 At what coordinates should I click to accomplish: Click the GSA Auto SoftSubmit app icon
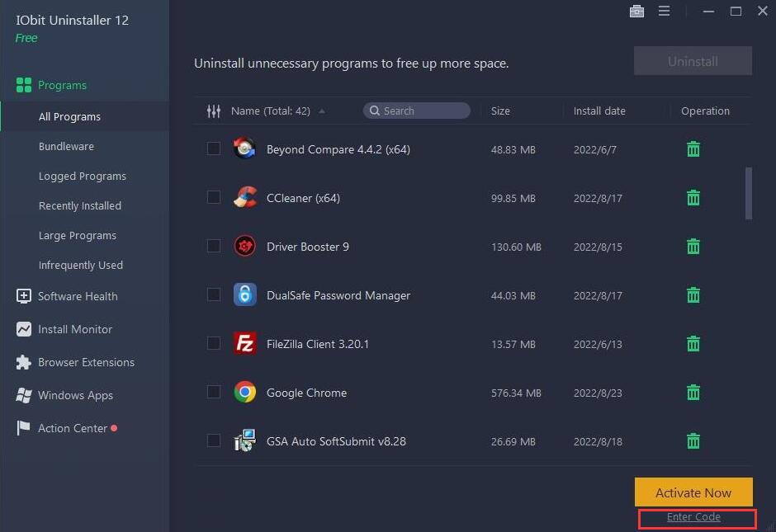point(245,440)
